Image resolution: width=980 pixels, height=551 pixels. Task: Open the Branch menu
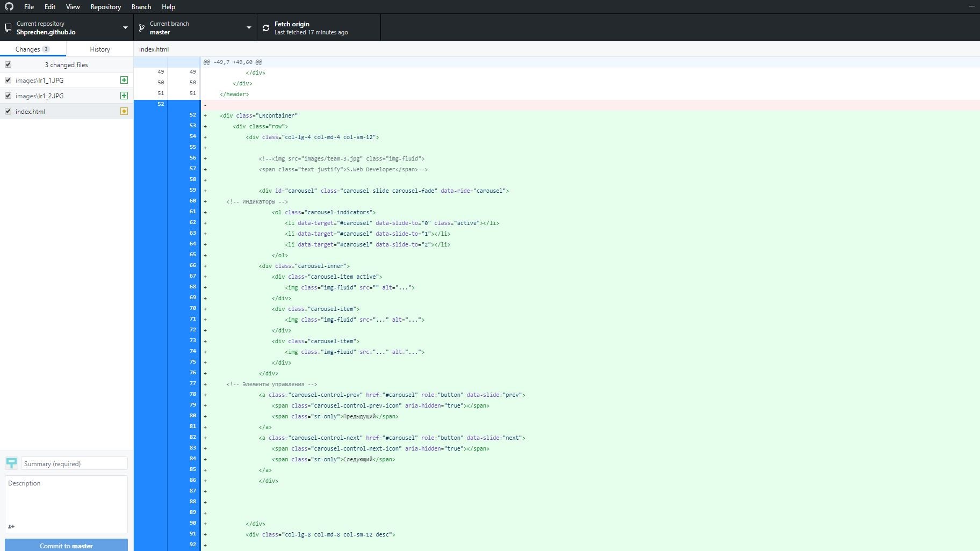pos(141,7)
